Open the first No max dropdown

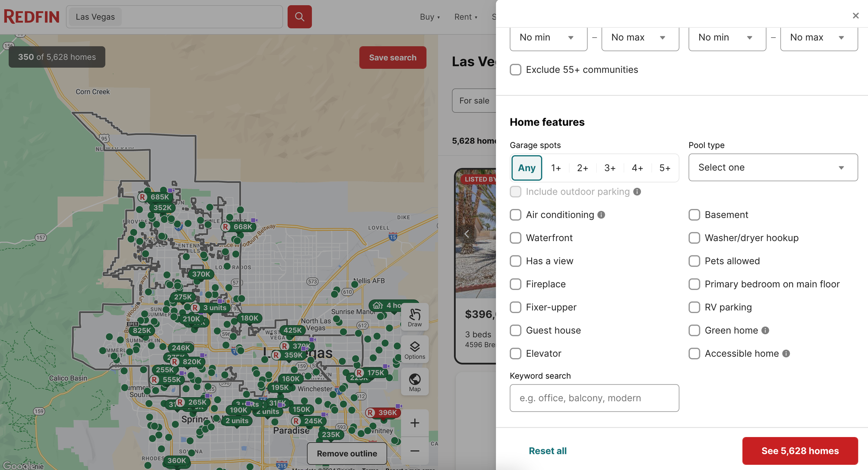640,38
